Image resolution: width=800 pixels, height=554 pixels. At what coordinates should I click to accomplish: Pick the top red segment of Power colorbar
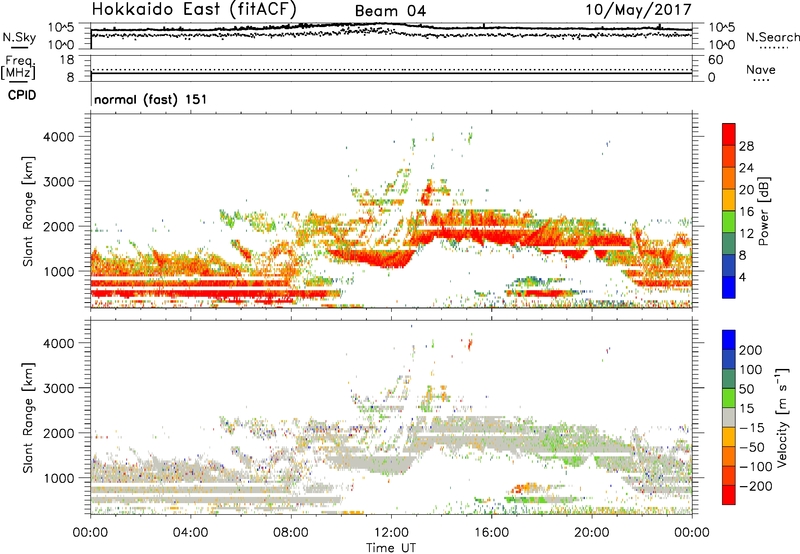[729, 134]
